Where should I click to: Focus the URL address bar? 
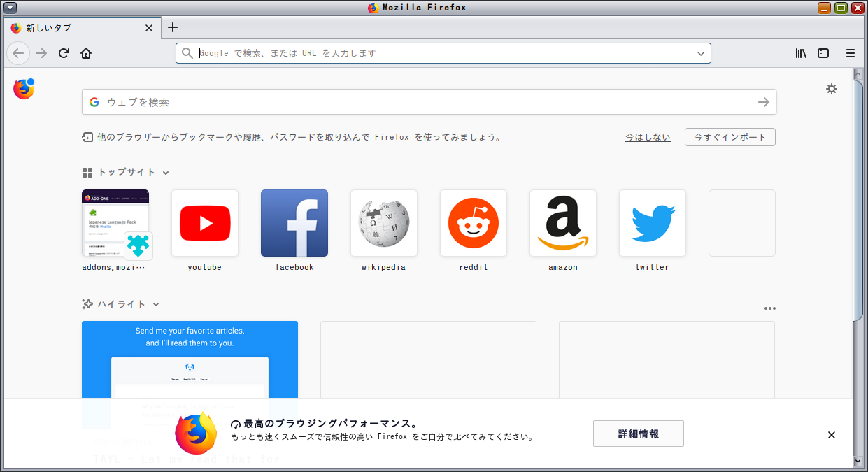443,53
